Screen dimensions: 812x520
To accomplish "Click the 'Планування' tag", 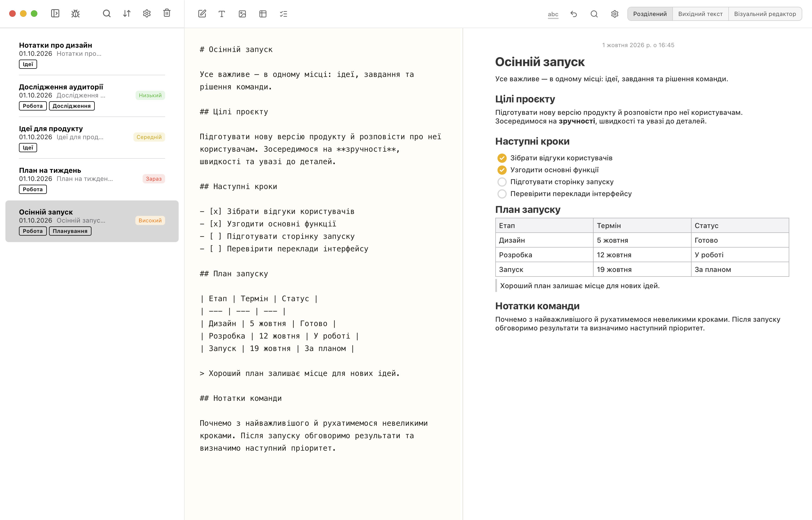I will click(x=70, y=231).
